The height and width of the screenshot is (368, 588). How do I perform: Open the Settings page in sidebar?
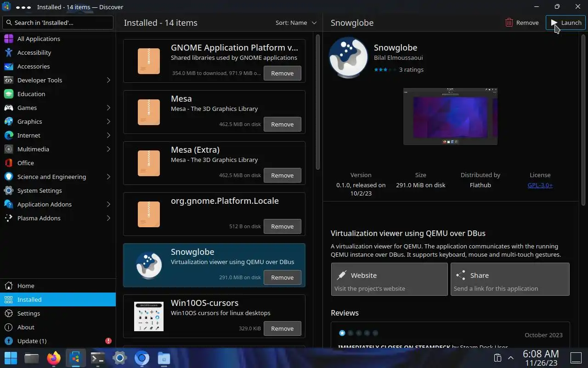[x=58, y=313]
